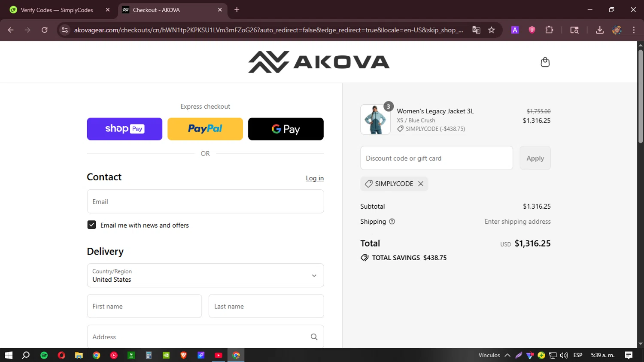
Task: Click the TOTAL SAVINGS $438.75 text
Action: pos(409,258)
